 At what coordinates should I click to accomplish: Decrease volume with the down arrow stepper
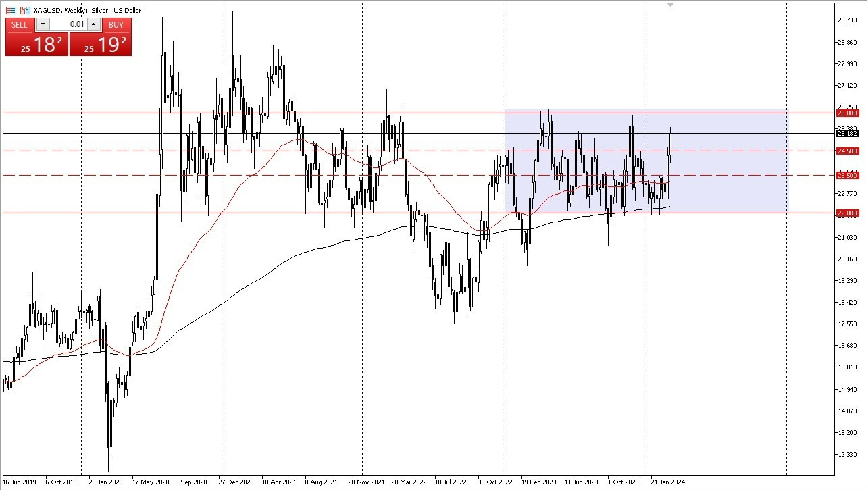click(x=43, y=24)
